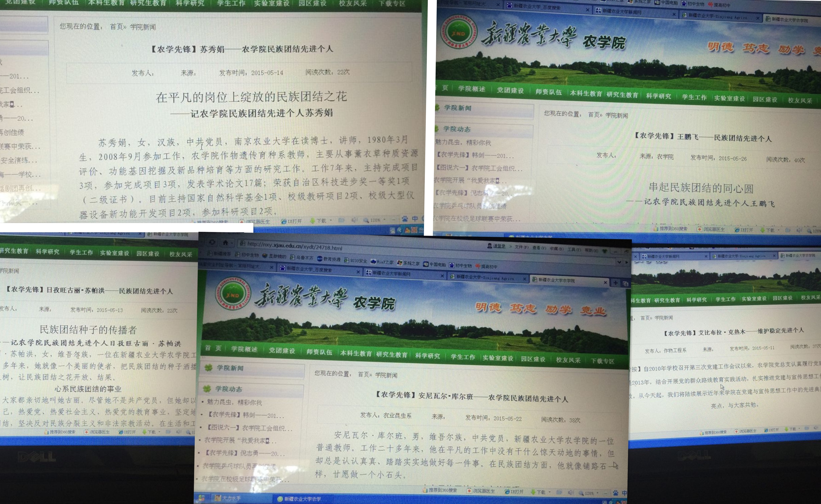Screen dimensions: 821x504
Task: Open the 查看(V) menu in the 安尼瓦尔 browser
Action: (539, 248)
